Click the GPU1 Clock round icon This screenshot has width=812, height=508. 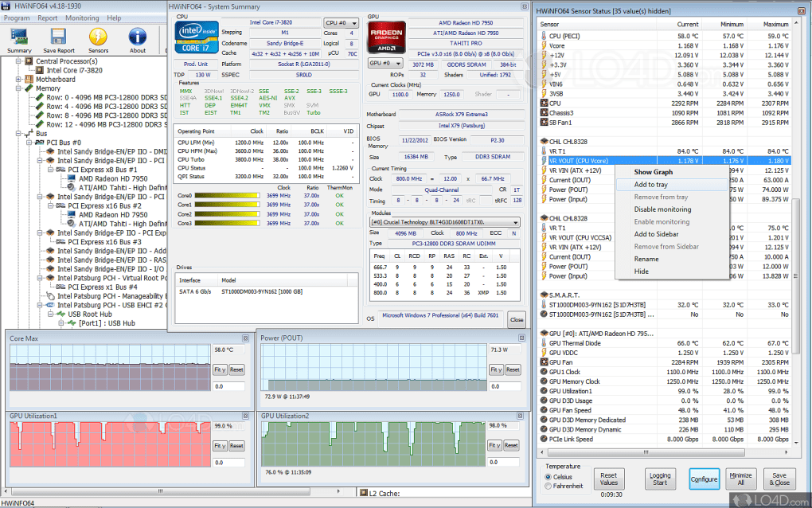tap(544, 372)
